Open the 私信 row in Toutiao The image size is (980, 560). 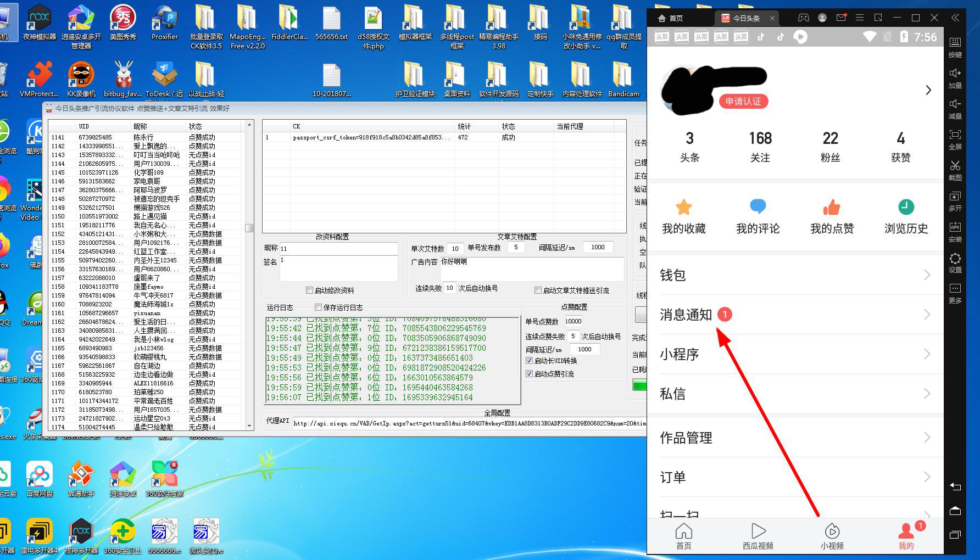point(795,394)
